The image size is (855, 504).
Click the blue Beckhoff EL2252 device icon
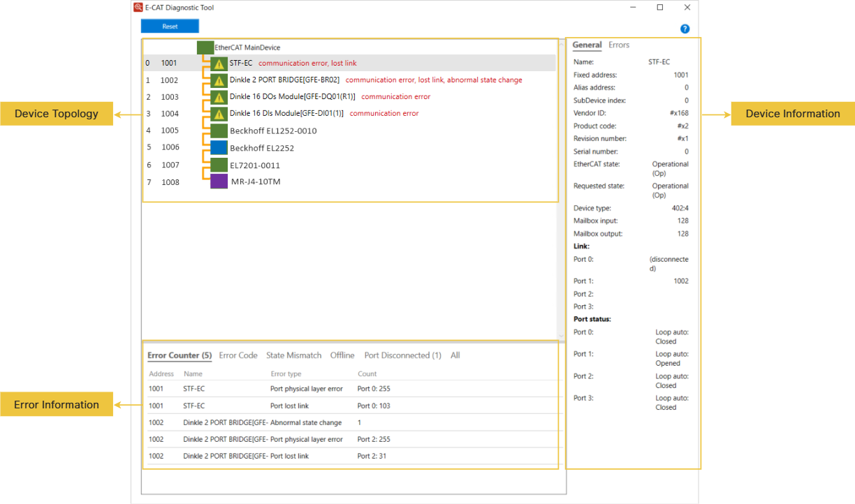[x=219, y=147]
